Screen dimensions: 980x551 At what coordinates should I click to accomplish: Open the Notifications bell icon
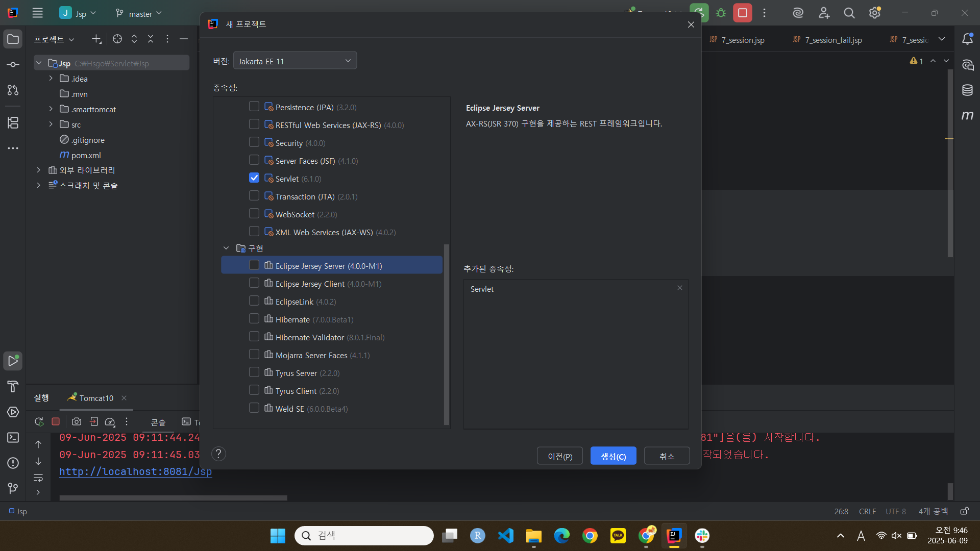[x=967, y=39]
